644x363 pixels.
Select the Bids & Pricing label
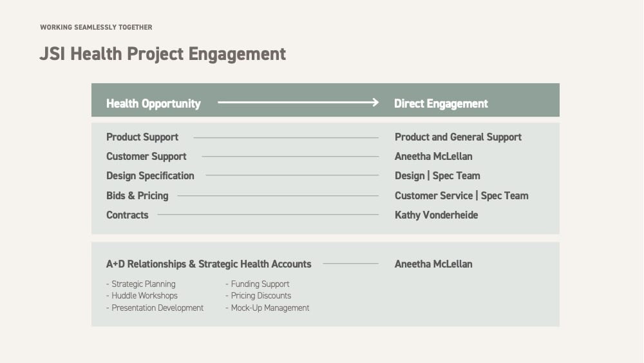[137, 195]
